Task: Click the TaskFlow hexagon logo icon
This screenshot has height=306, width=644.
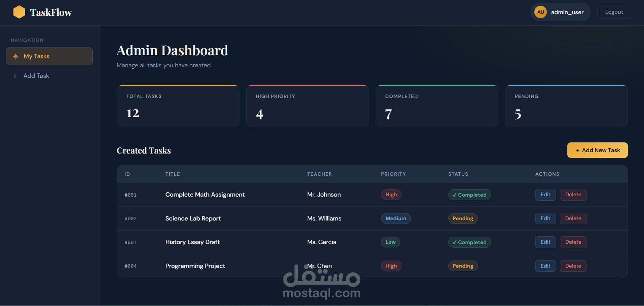Action: 19,12
